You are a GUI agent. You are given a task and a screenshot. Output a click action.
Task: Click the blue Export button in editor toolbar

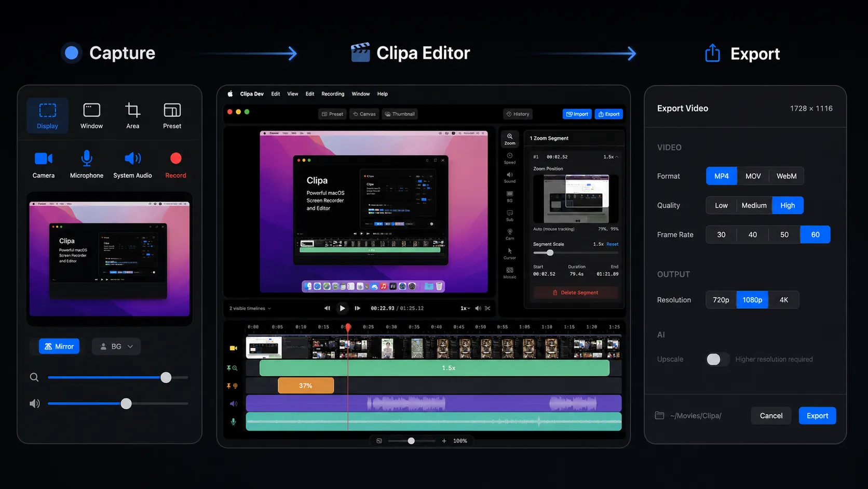609,114
